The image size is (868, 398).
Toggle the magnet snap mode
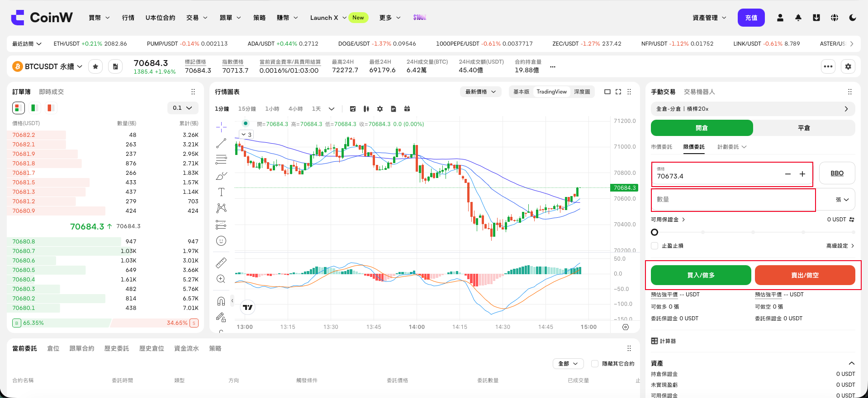(221, 301)
